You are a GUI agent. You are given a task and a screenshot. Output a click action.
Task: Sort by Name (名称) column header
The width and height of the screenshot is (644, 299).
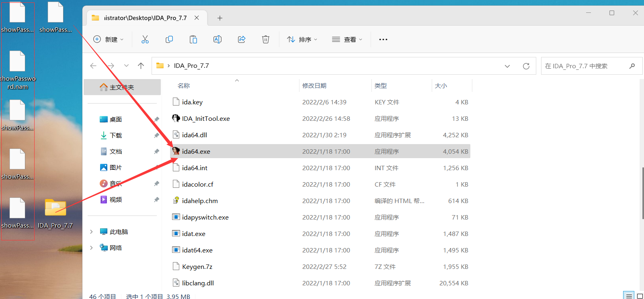(184, 85)
